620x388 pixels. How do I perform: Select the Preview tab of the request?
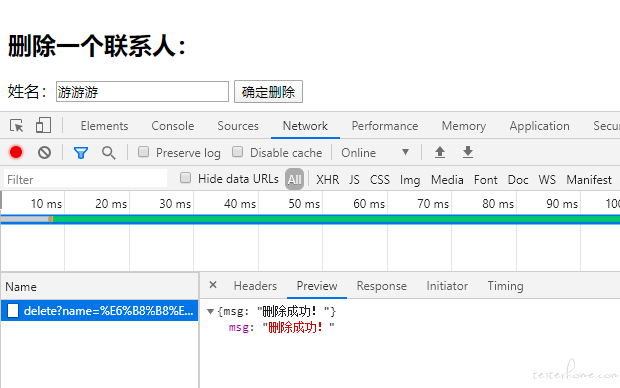[317, 286]
